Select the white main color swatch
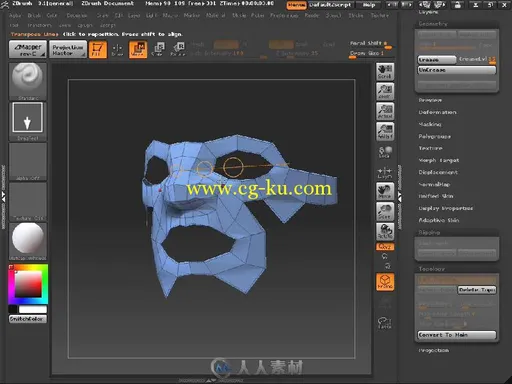Image resolution: width=512 pixels, height=384 pixels. [x=33, y=309]
